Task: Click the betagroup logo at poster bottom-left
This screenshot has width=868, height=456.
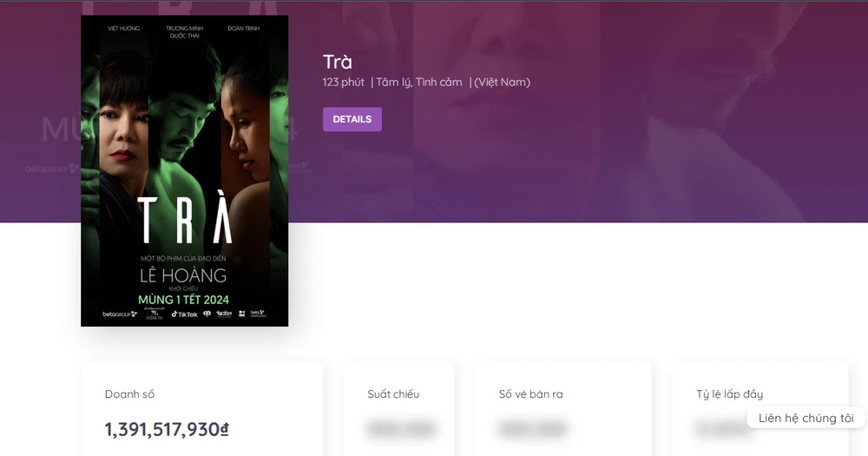Action: pyautogui.click(x=120, y=314)
